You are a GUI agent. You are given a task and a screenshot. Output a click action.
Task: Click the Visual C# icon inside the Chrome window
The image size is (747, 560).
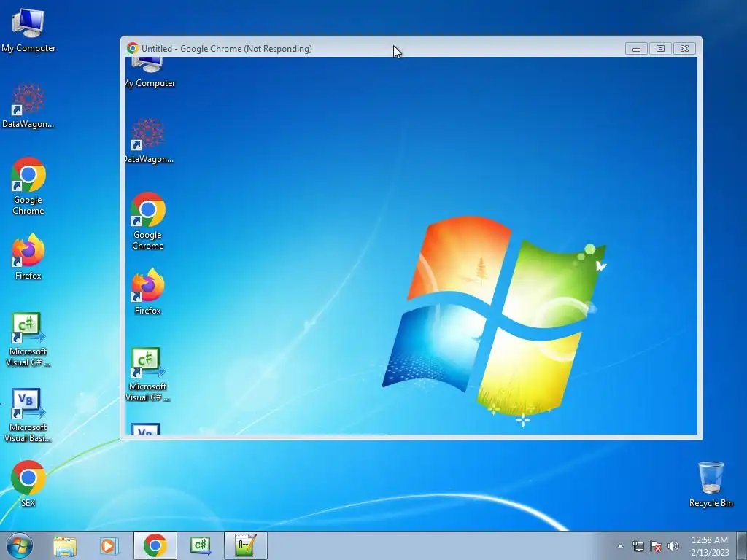[147, 375]
